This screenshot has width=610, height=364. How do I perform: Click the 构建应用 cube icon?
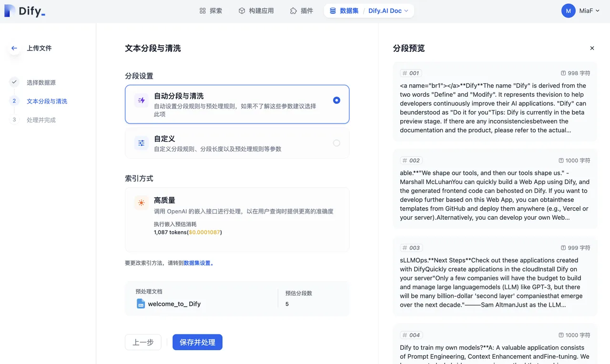pyautogui.click(x=242, y=11)
